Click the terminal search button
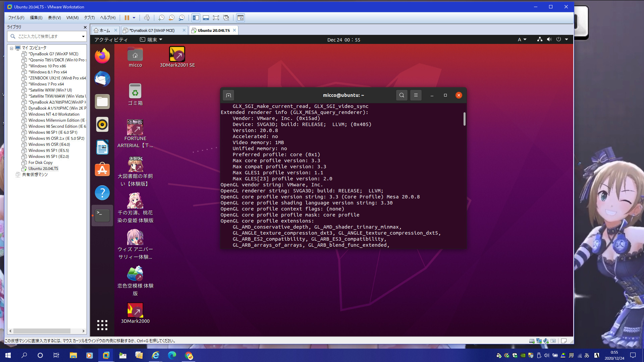The image size is (644, 362). coord(401,95)
